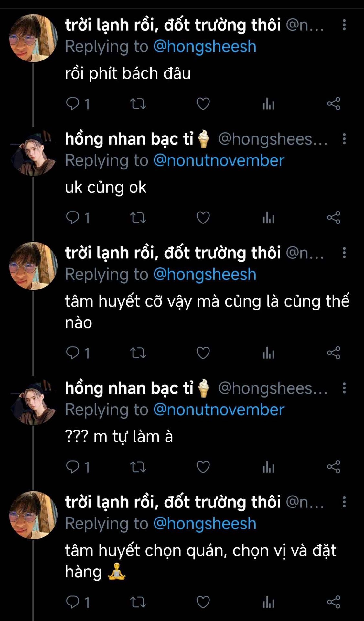
Task: Open the first tweet's author profile picture
Action: click(33, 38)
